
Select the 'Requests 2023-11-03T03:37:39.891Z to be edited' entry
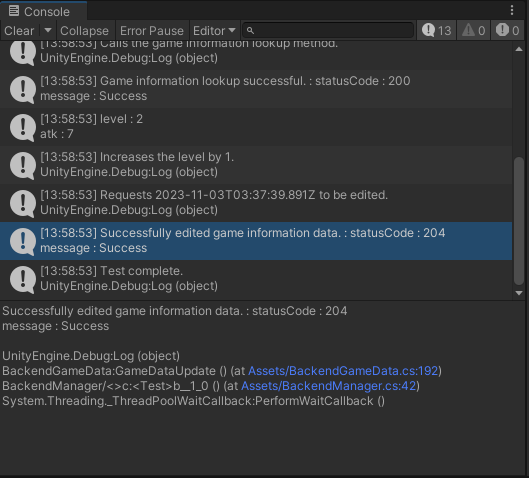(x=256, y=203)
